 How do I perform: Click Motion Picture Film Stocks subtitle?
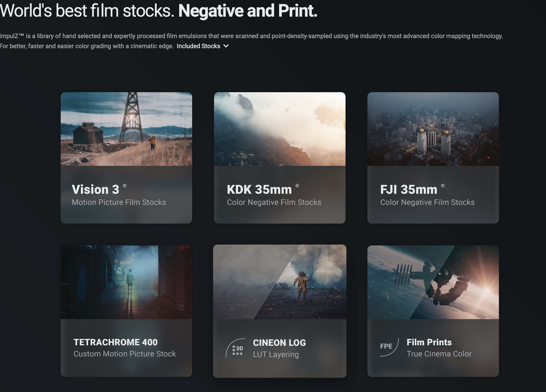pos(119,202)
